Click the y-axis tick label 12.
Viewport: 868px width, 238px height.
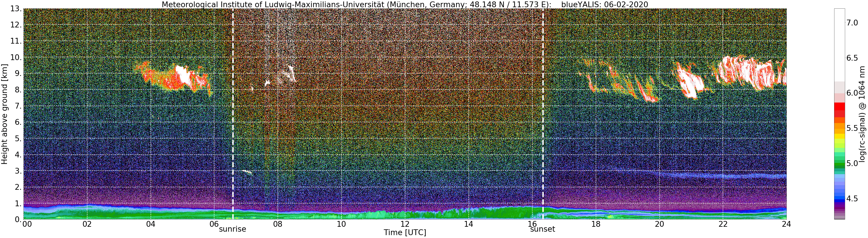point(16,25)
